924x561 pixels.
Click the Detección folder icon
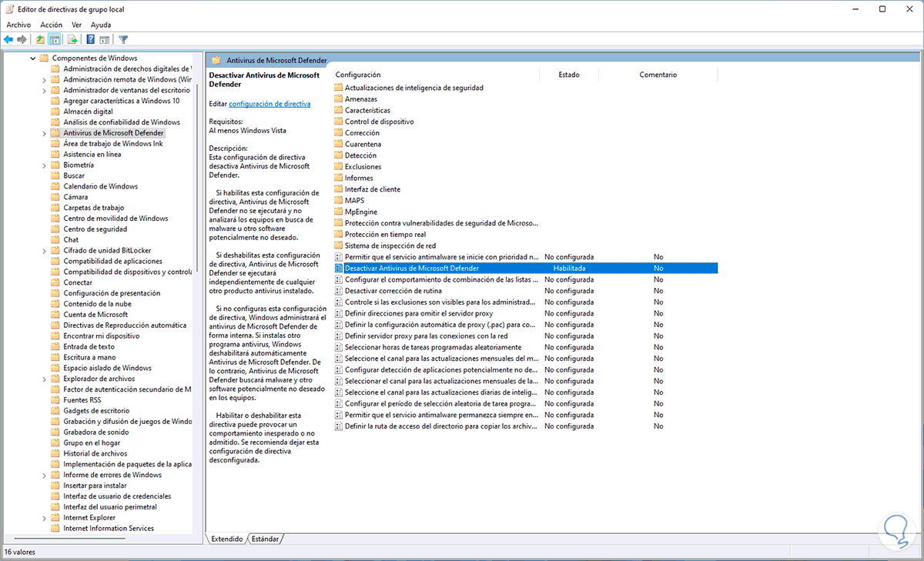[x=339, y=155]
